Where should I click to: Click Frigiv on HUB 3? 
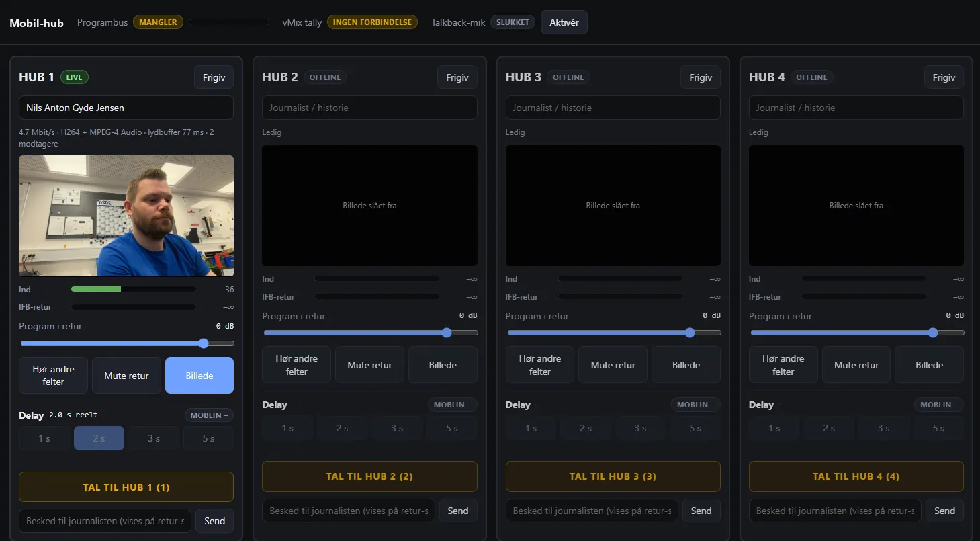point(701,77)
